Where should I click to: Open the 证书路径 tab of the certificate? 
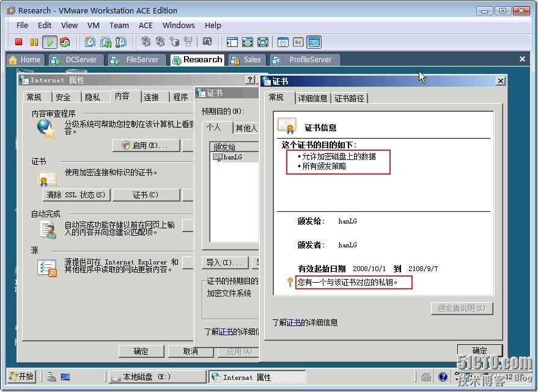[349, 98]
